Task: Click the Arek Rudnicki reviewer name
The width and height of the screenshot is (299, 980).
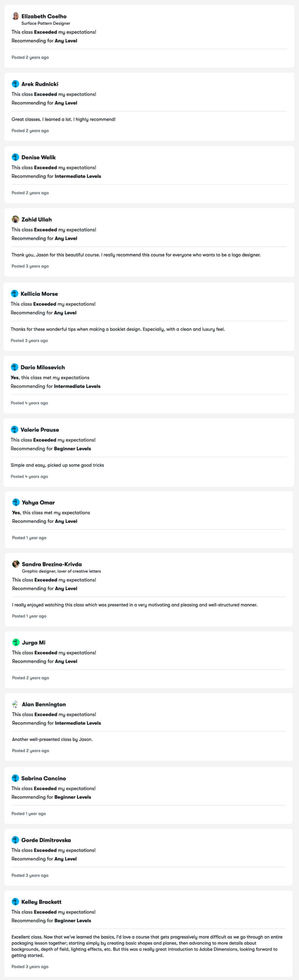Action: pos(40,84)
